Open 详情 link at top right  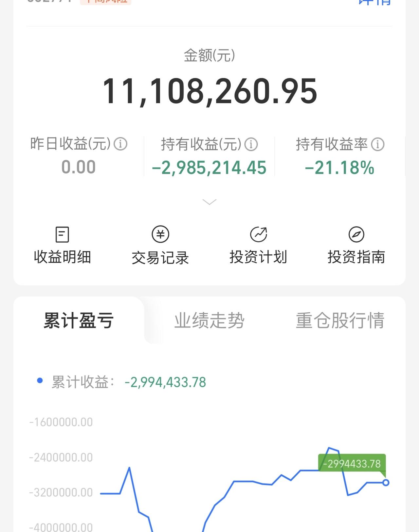click(375, 2)
